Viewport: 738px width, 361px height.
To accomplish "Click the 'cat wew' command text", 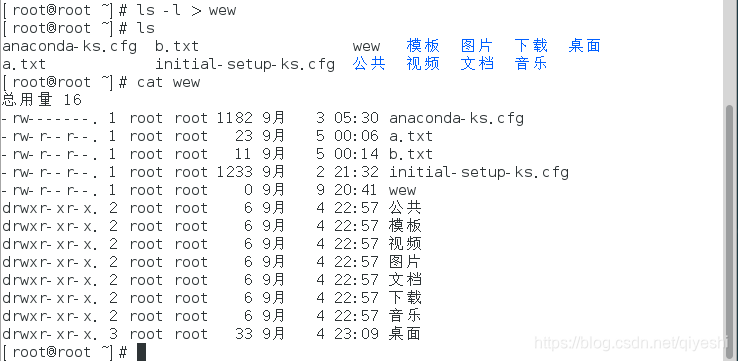I will coord(168,82).
